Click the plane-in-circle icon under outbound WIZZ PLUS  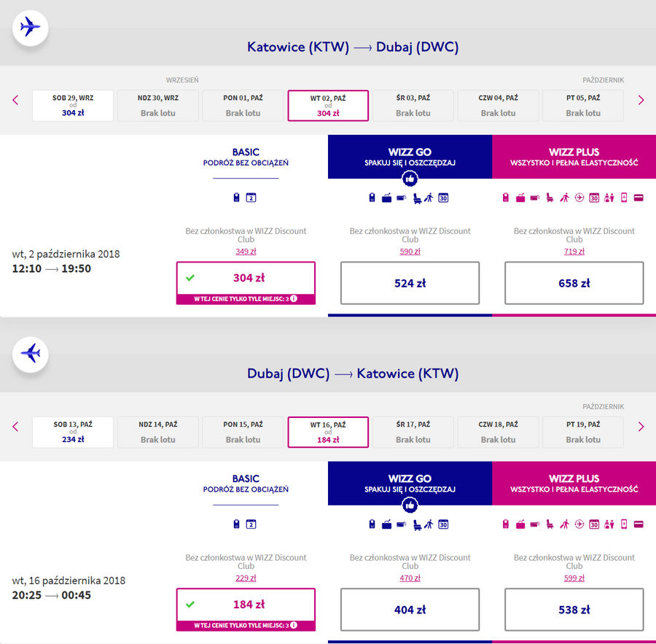pyautogui.click(x=579, y=198)
